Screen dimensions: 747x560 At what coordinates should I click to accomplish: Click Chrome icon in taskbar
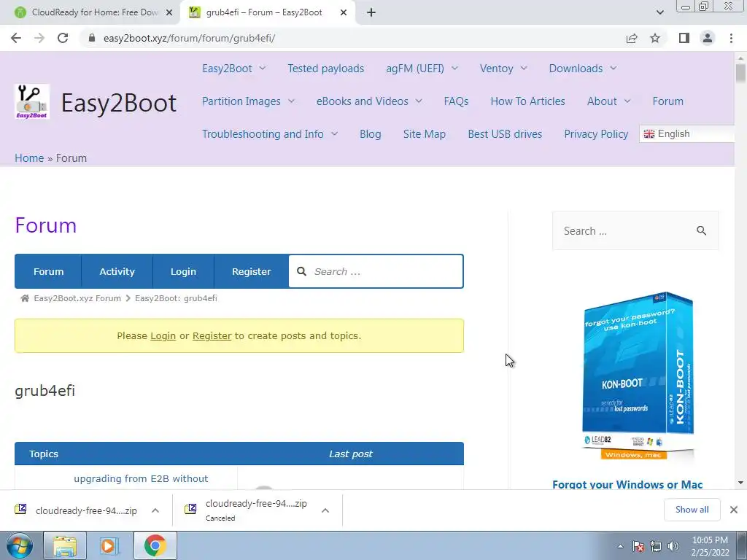[x=155, y=545]
